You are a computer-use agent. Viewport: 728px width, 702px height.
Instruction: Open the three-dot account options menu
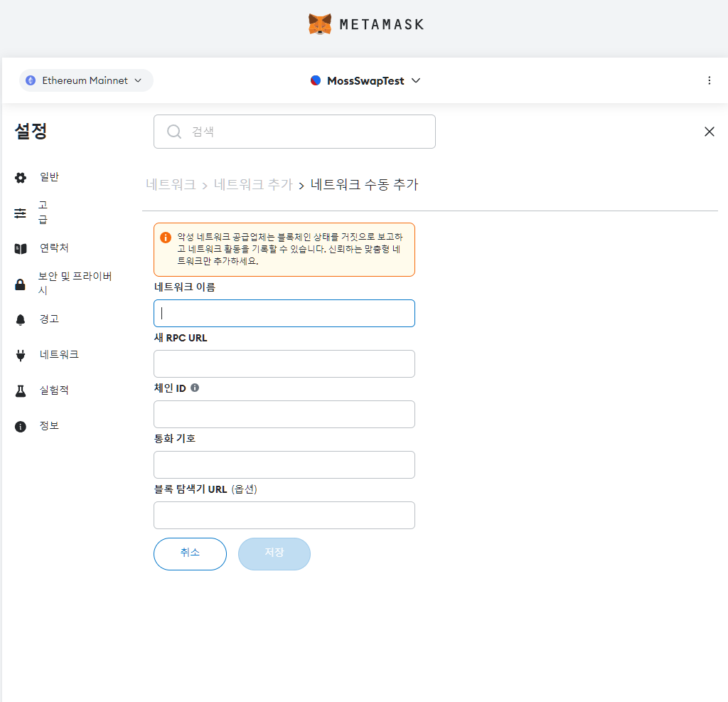point(709,80)
